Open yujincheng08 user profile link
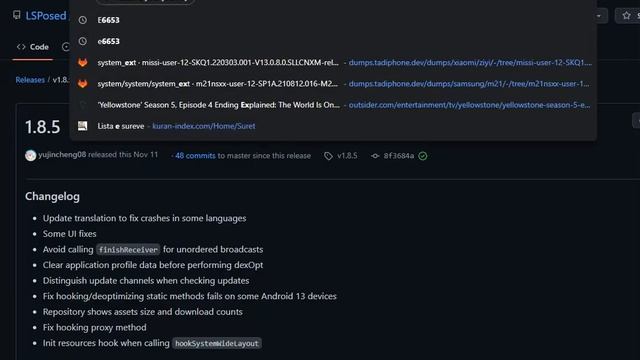The height and width of the screenshot is (360, 640). [62, 155]
